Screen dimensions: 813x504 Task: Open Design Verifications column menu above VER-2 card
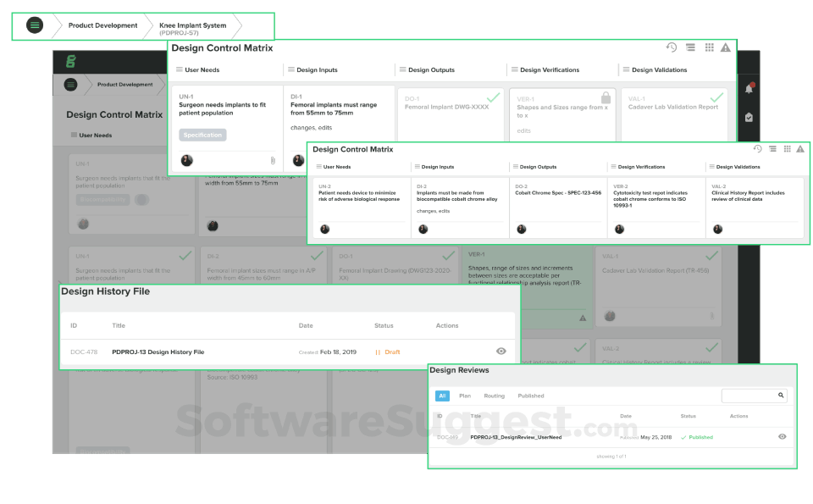click(x=613, y=166)
